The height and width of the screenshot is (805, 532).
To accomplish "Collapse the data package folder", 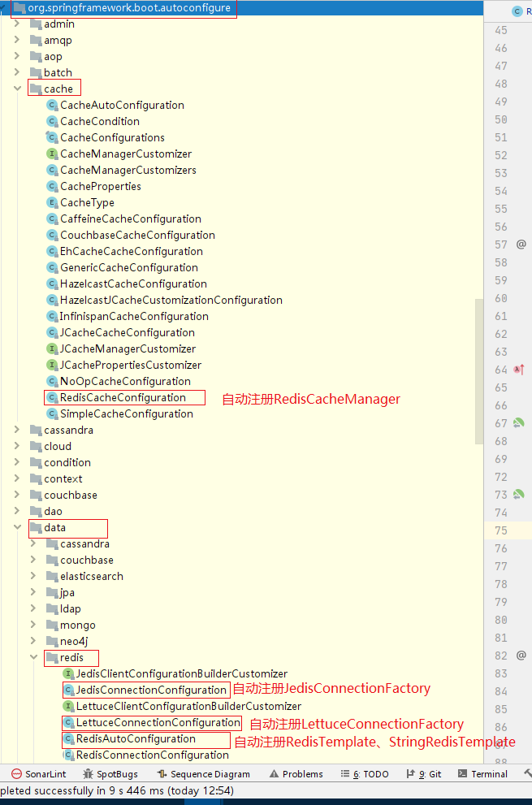I will [16, 526].
